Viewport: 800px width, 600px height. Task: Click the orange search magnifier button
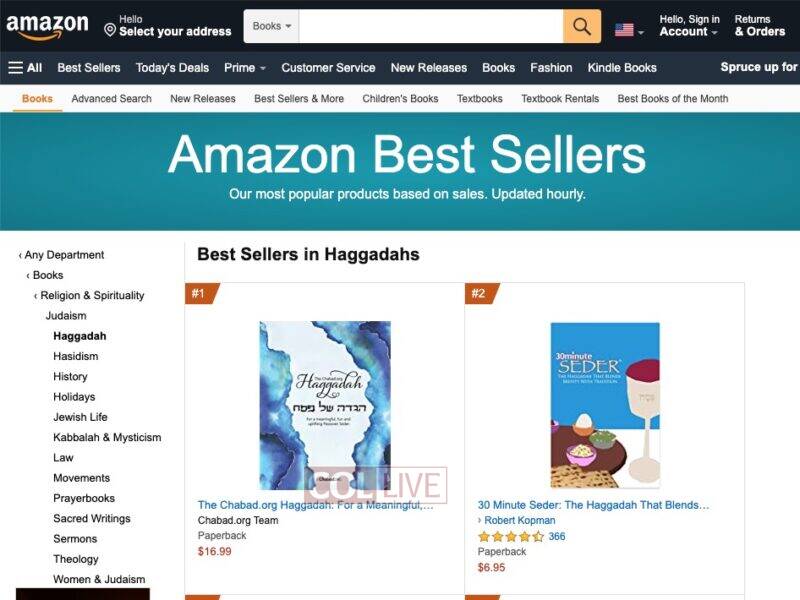582,26
